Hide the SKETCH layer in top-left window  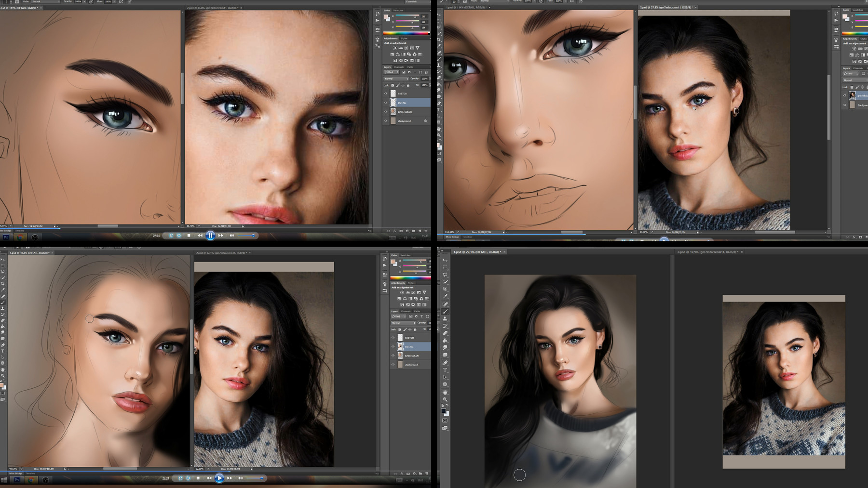click(x=386, y=93)
